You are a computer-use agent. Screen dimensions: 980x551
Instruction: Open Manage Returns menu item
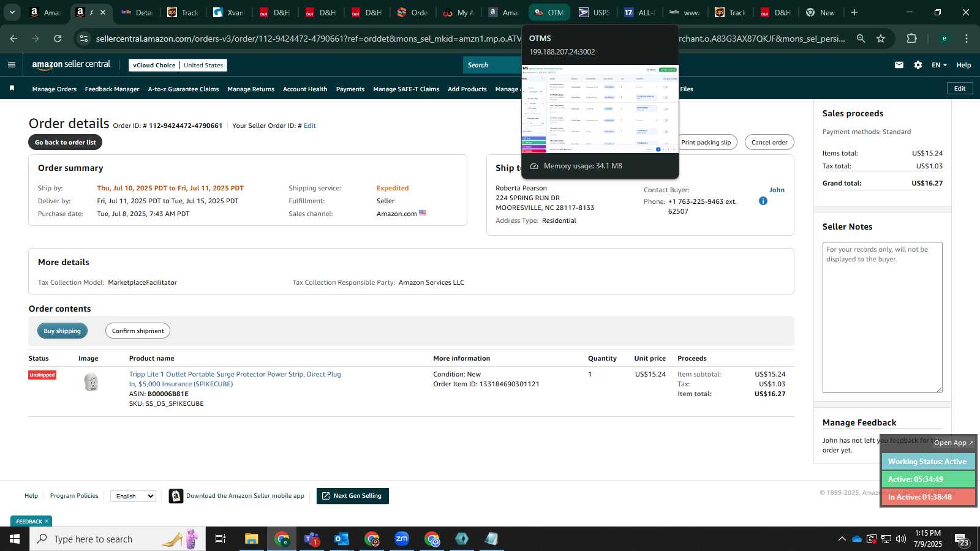pyautogui.click(x=251, y=89)
